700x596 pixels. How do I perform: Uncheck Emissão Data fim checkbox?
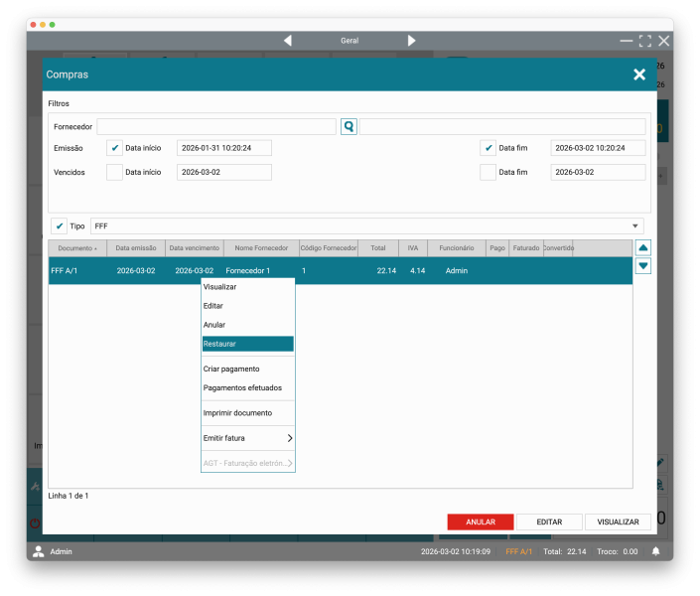coord(488,148)
